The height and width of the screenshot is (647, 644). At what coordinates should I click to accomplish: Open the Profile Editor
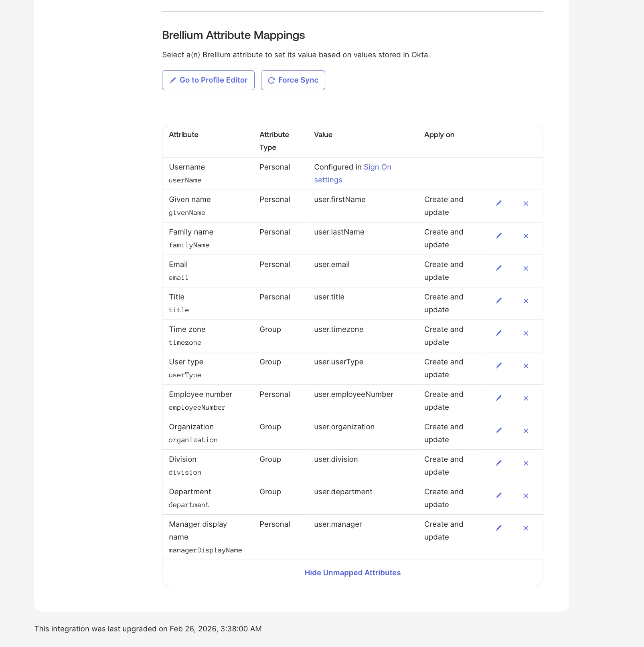pos(208,80)
